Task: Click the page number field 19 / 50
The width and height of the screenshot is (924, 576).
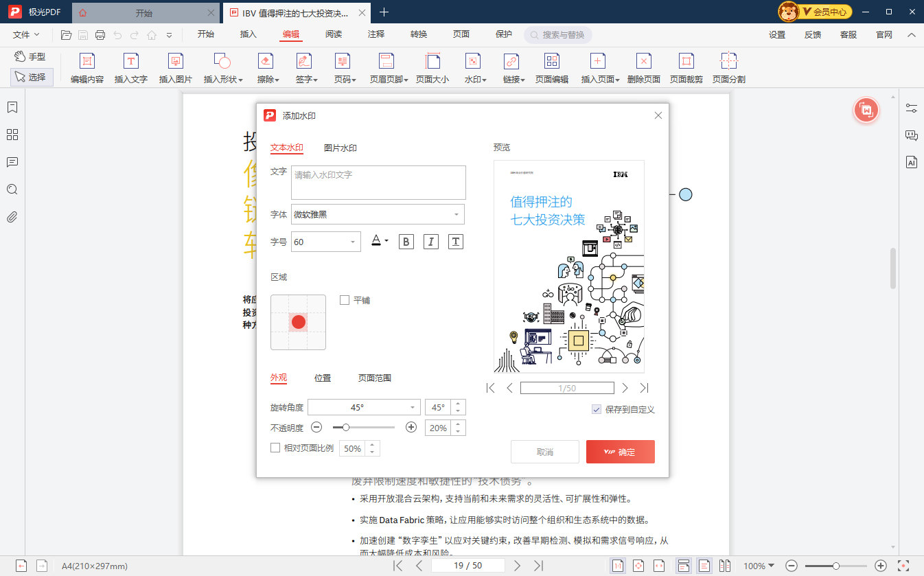Action: pyautogui.click(x=468, y=566)
